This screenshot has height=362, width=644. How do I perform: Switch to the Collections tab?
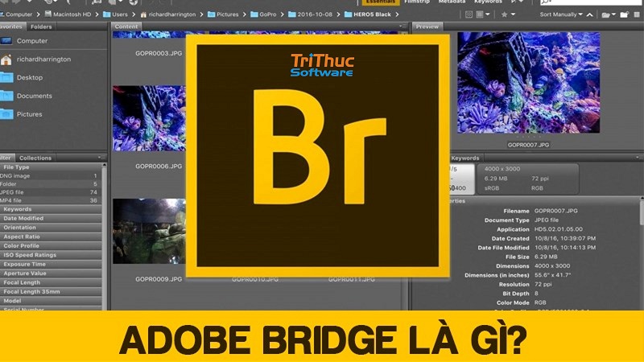[35, 158]
